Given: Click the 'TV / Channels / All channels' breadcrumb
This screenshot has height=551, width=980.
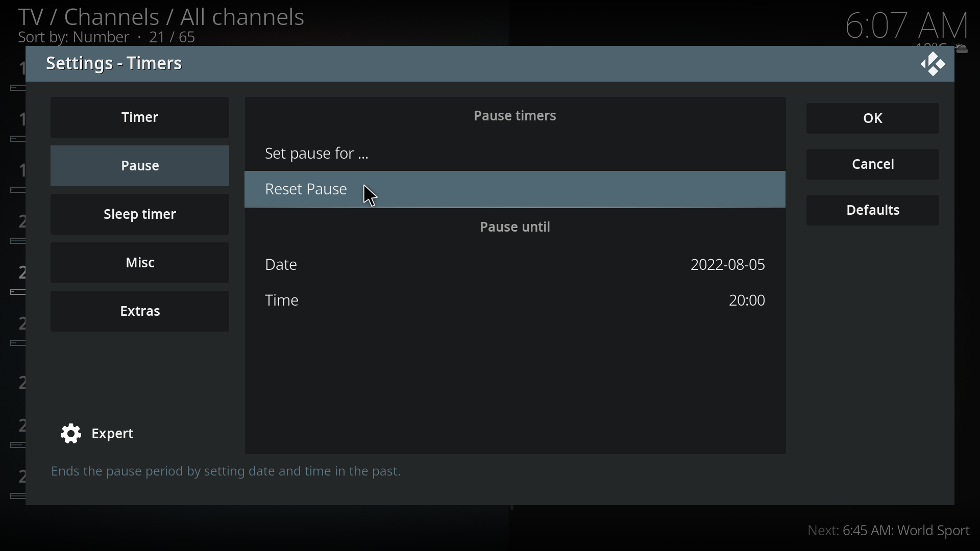Looking at the screenshot, I should tap(161, 17).
